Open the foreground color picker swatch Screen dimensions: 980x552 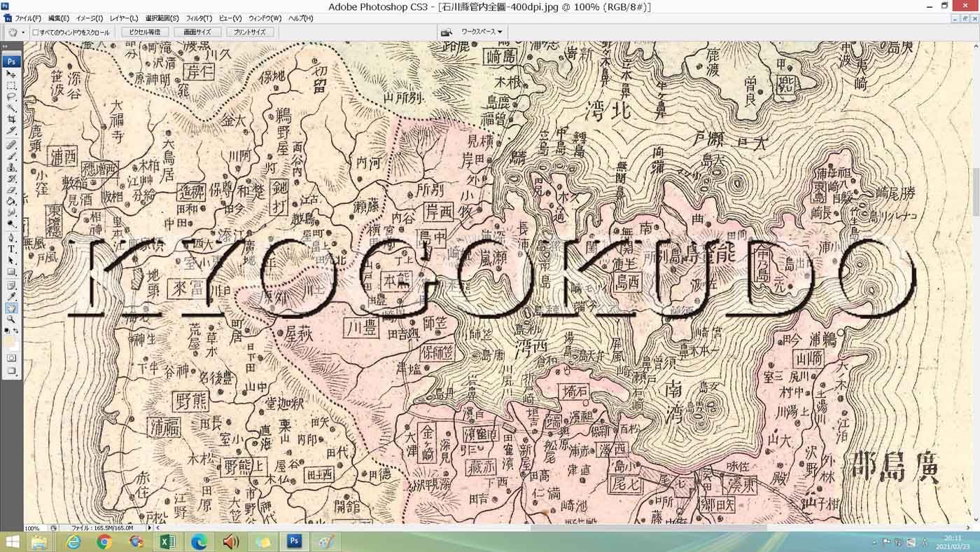click(9, 341)
